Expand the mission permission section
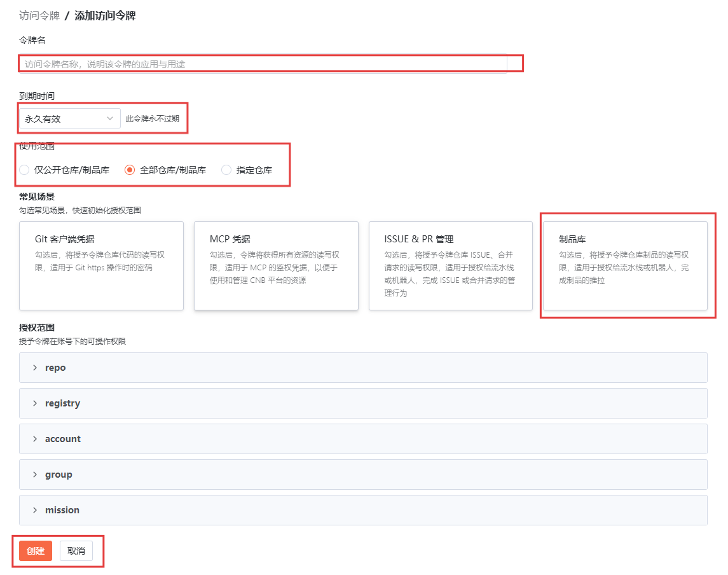Screen dimensions: 728x575 click(363, 510)
